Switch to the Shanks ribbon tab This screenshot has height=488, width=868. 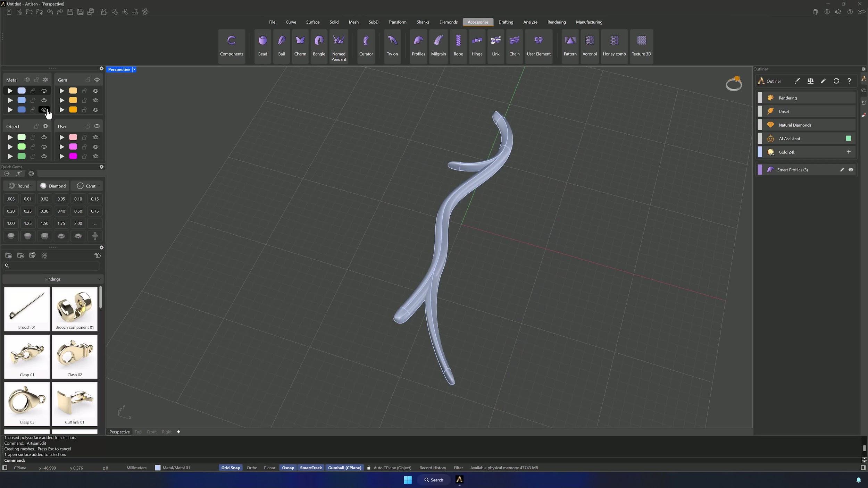pyautogui.click(x=423, y=22)
